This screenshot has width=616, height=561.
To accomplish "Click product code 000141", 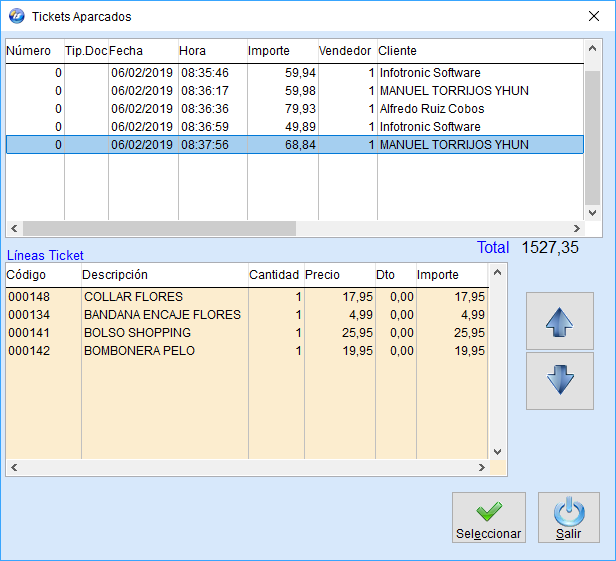I will pos(29,333).
